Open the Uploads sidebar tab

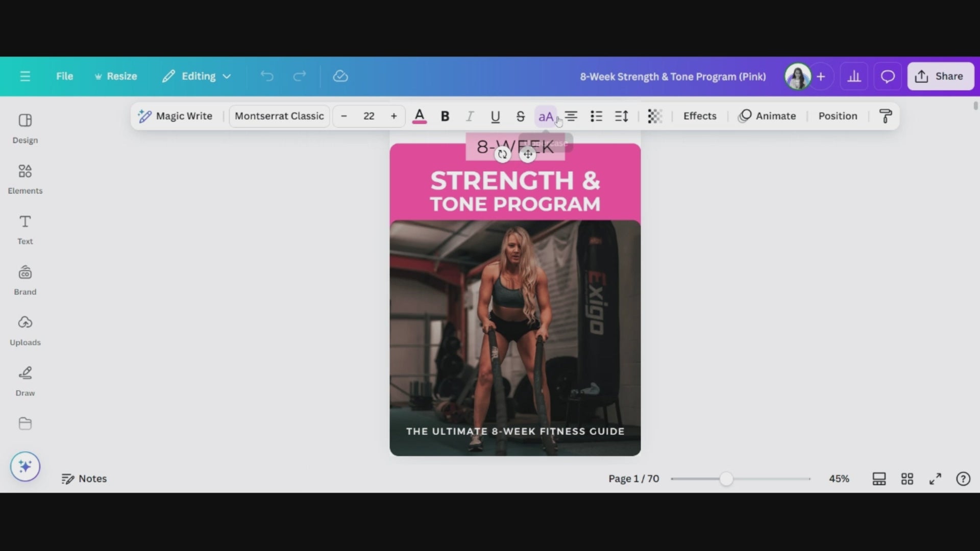pos(25,331)
